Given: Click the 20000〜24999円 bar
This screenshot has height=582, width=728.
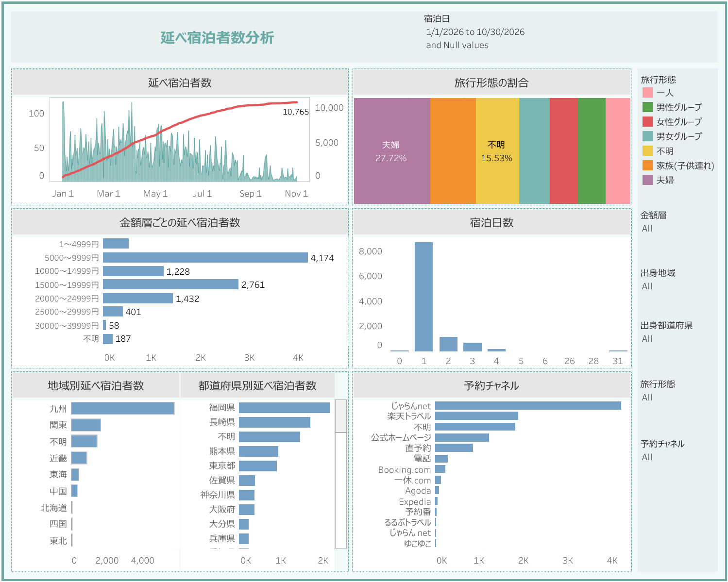Looking at the screenshot, I should click(138, 298).
